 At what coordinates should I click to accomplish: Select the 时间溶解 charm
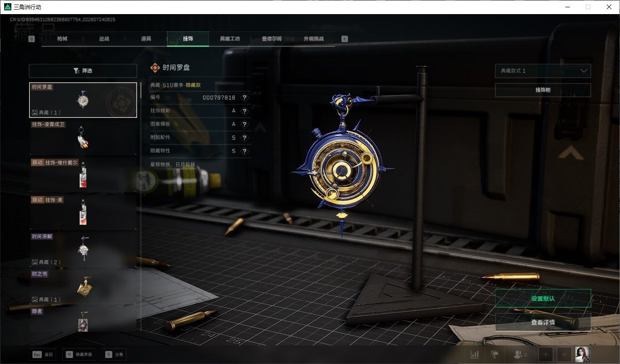[x=83, y=250]
